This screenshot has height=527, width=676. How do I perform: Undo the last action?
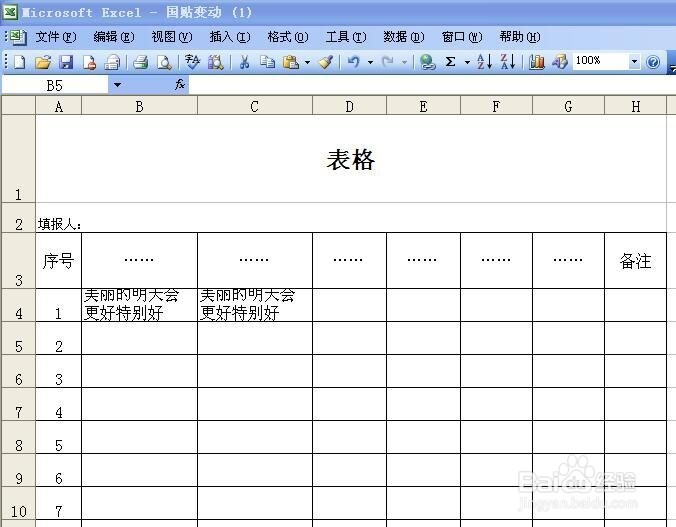tap(354, 62)
